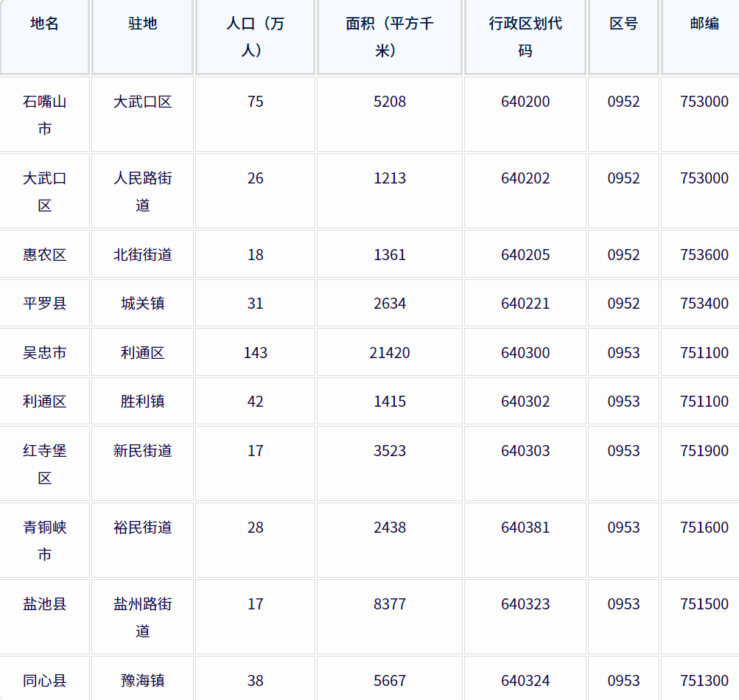739x700 pixels.
Task: Click area value 2634
Action: pyautogui.click(x=389, y=303)
